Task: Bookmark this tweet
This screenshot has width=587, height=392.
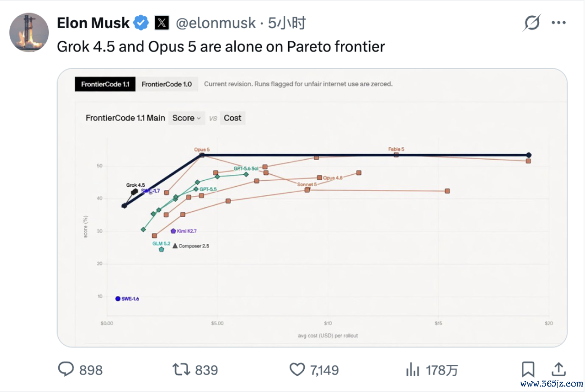Action: 528,369
